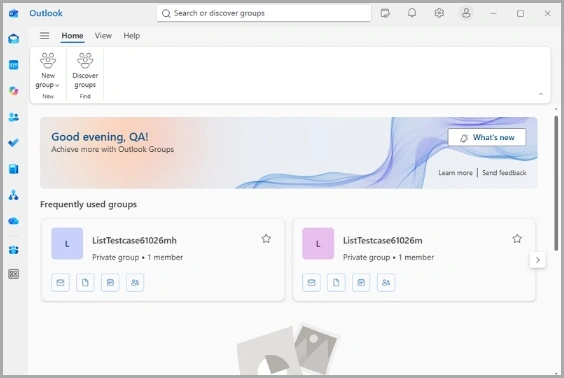The image size is (564, 378).
Task: Open ListTestcase61026mh group card title
Action: pyautogui.click(x=135, y=241)
